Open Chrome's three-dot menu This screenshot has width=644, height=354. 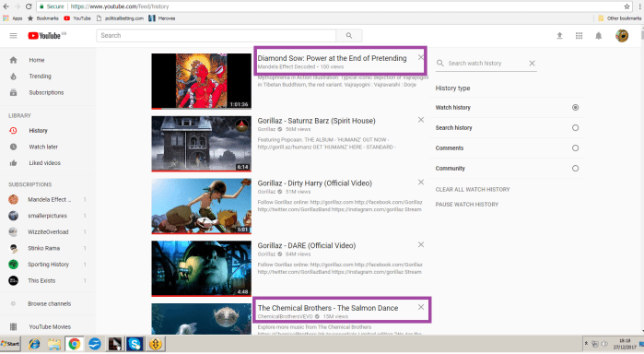click(640, 6)
